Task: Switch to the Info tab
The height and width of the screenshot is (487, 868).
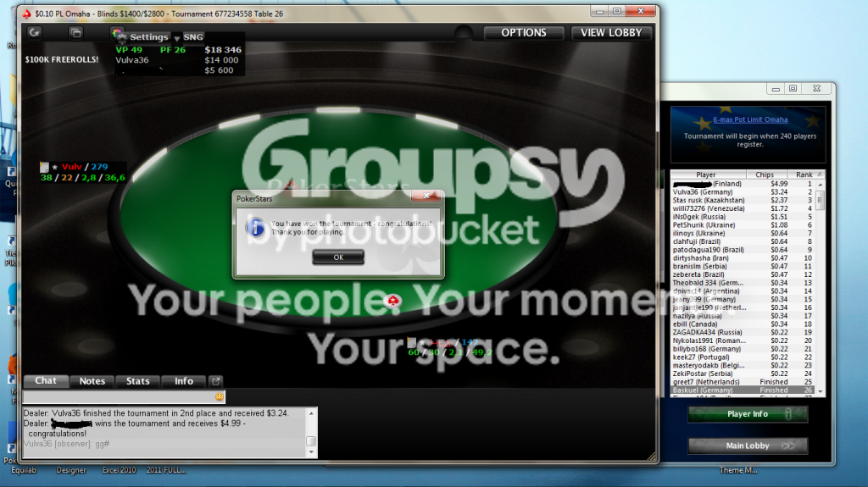Action: click(x=184, y=381)
